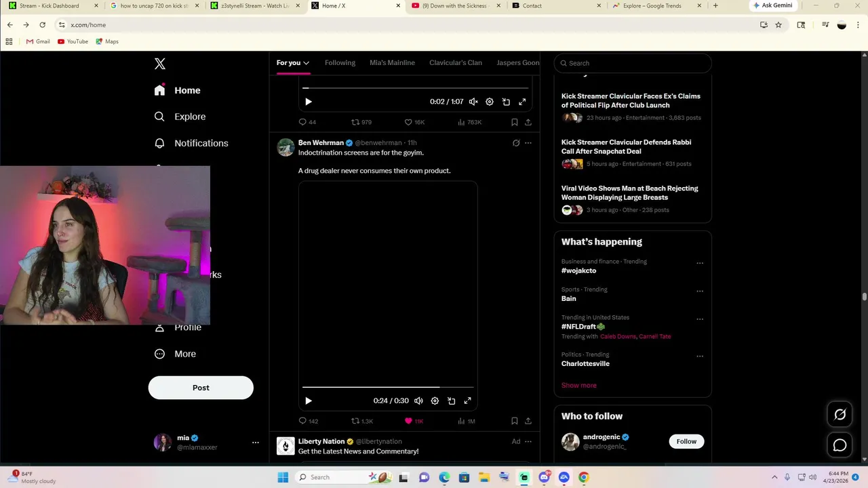
Task: Unmute the top video
Action: coord(473,102)
